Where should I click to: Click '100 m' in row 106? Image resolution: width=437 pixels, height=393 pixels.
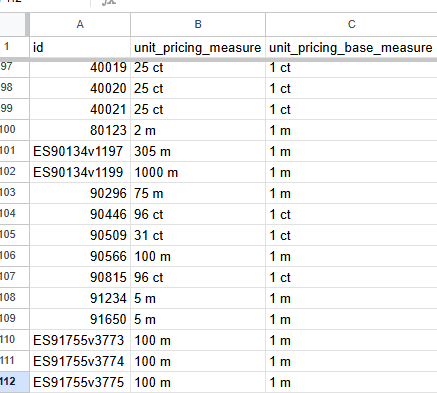tap(198, 256)
